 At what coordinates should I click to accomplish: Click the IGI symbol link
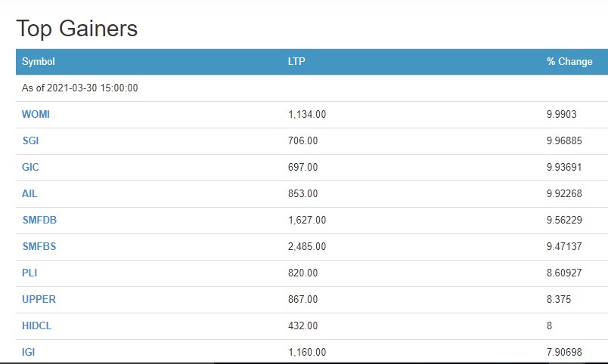click(x=29, y=352)
